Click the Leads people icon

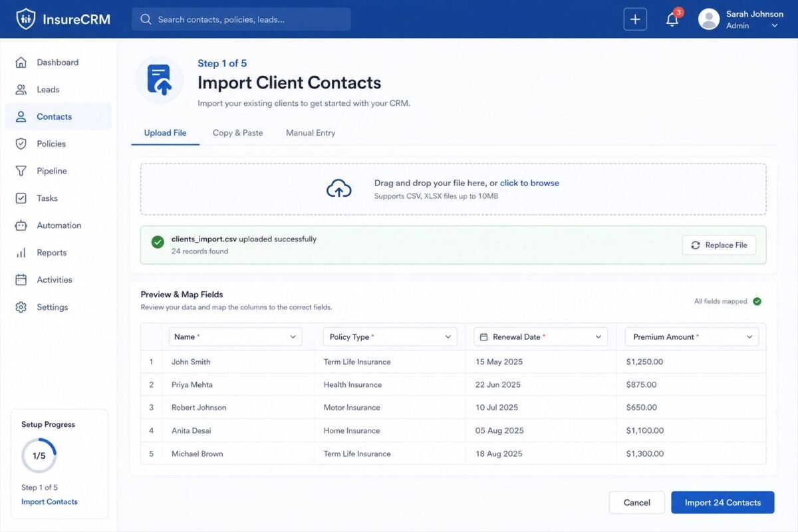21,90
